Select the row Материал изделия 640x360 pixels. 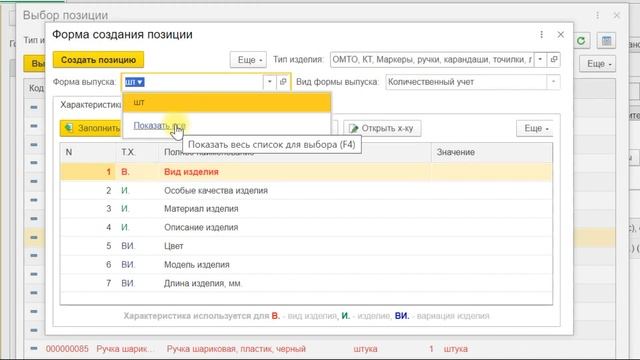point(306,209)
